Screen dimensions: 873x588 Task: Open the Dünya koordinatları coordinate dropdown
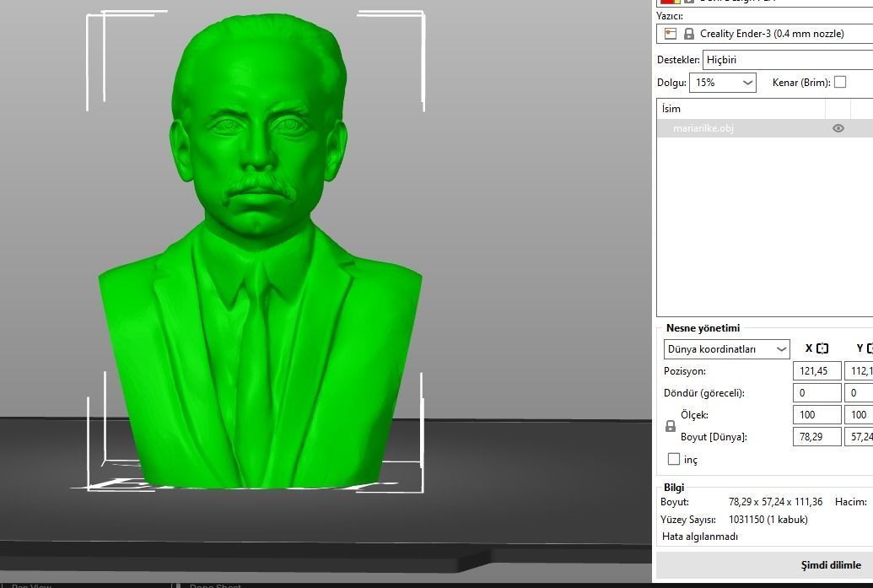tap(726, 349)
